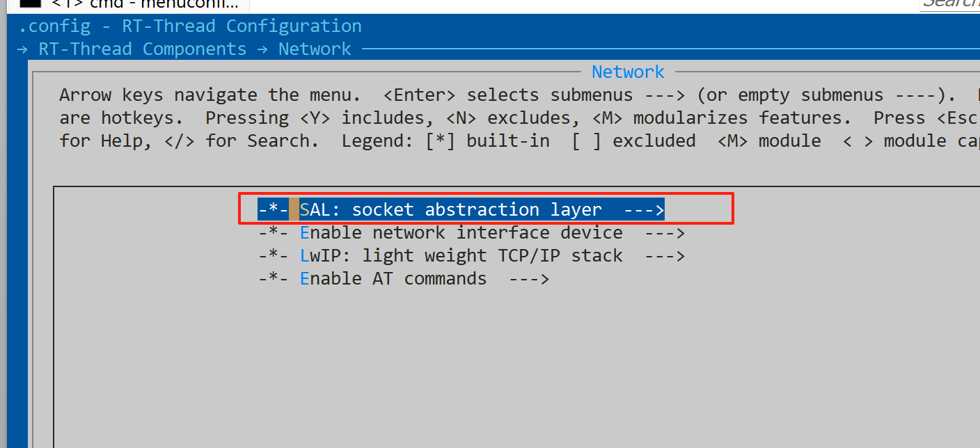Click the black console icon on the cmd tab
980x448 pixels.
coord(29,3)
